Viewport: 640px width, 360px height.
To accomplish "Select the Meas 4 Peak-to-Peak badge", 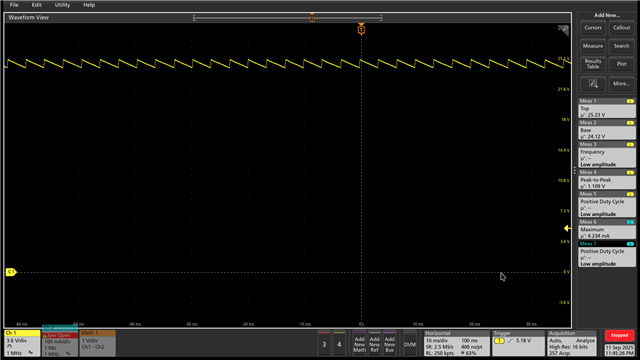I will tap(607, 180).
